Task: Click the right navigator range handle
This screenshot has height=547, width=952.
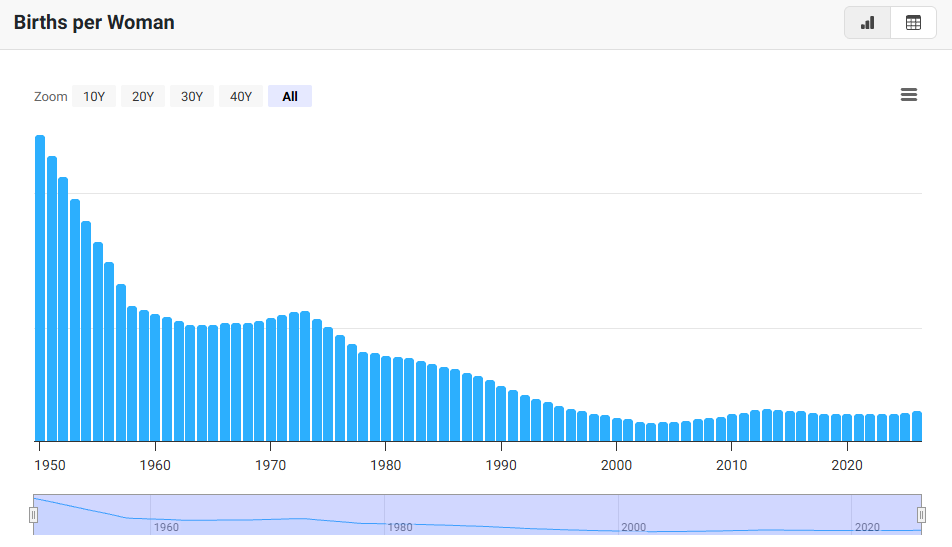Action: point(921,515)
